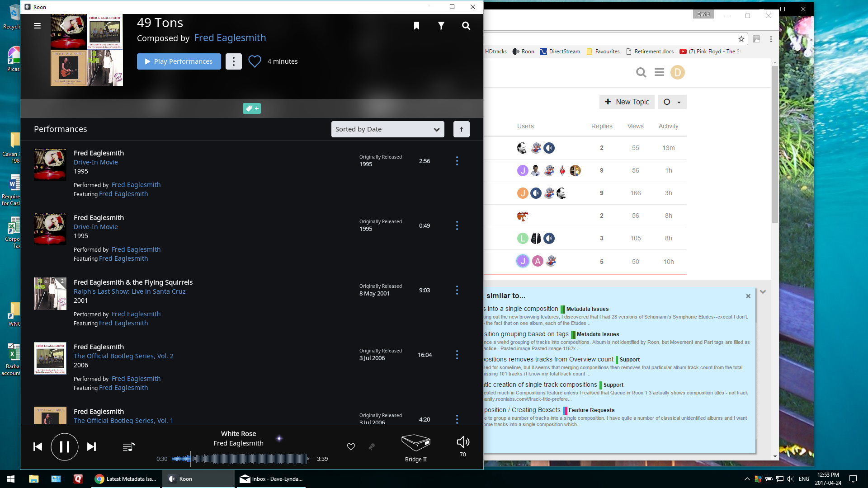Favorite the now playing White Rose track
868x488 pixels.
[351, 447]
